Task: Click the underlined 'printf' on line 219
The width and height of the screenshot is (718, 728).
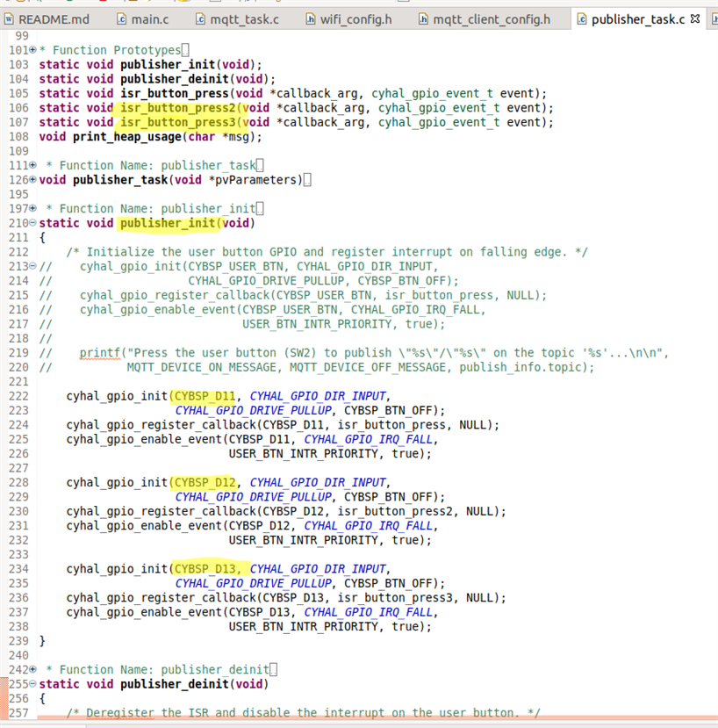Action: [x=100, y=353]
